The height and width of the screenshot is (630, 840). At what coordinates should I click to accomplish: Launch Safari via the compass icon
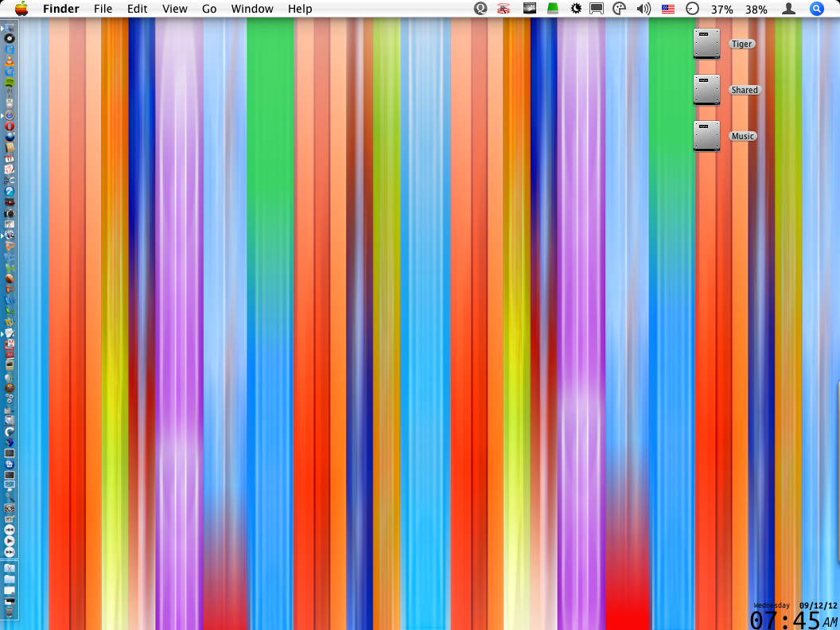(9, 115)
